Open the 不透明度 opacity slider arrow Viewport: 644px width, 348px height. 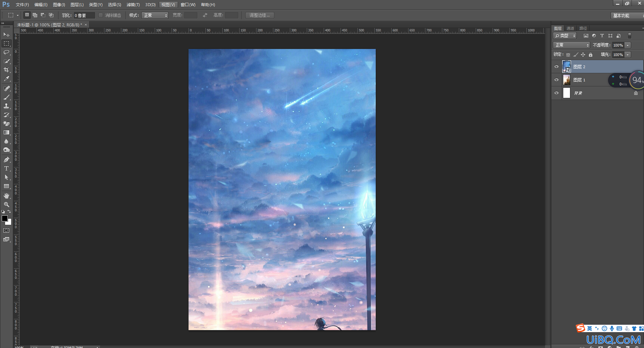click(x=628, y=45)
